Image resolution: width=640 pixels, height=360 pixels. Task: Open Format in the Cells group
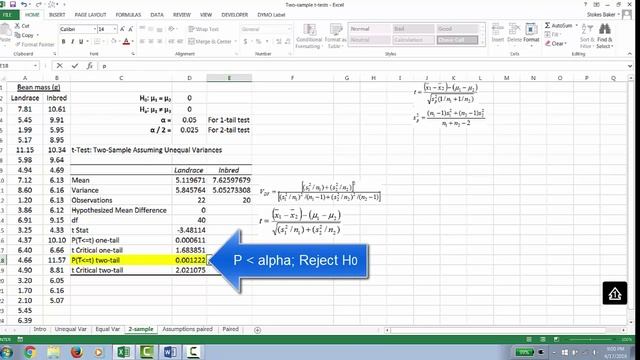click(x=531, y=33)
